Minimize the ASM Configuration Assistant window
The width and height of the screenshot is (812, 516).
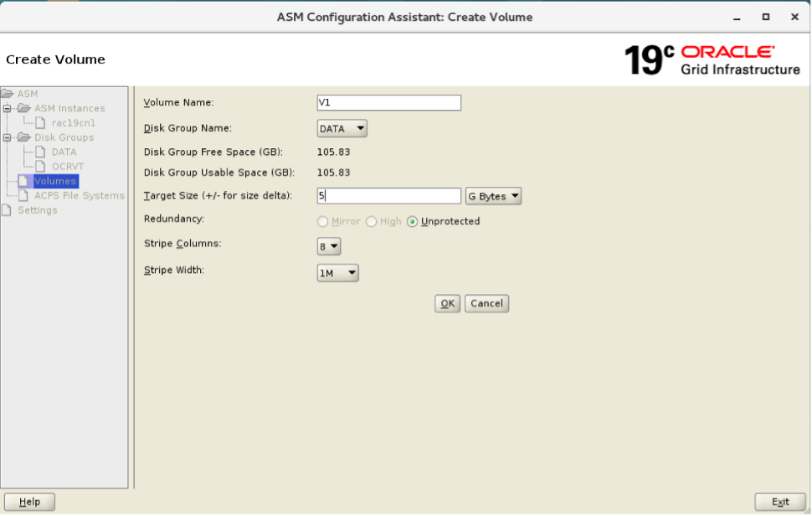(737, 17)
